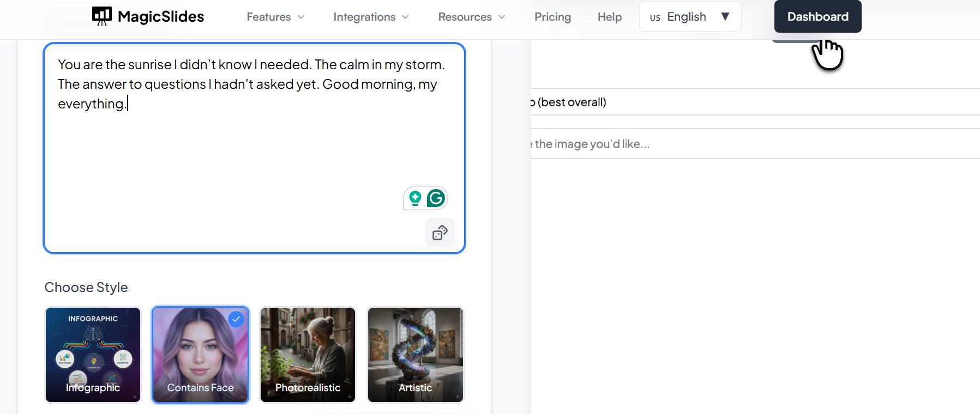Image resolution: width=980 pixels, height=414 pixels.
Task: Click the dice random prompt icon
Action: coord(440,233)
